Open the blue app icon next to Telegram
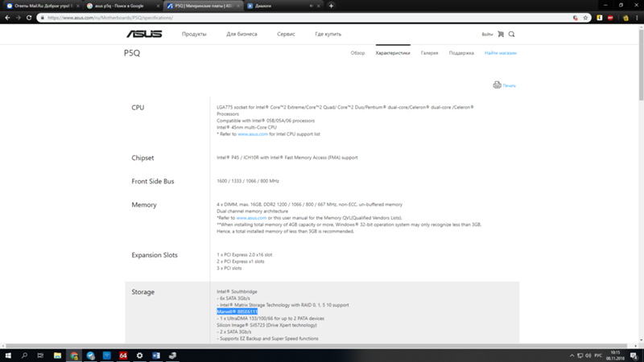This screenshot has width=644, height=362. tap(107, 356)
